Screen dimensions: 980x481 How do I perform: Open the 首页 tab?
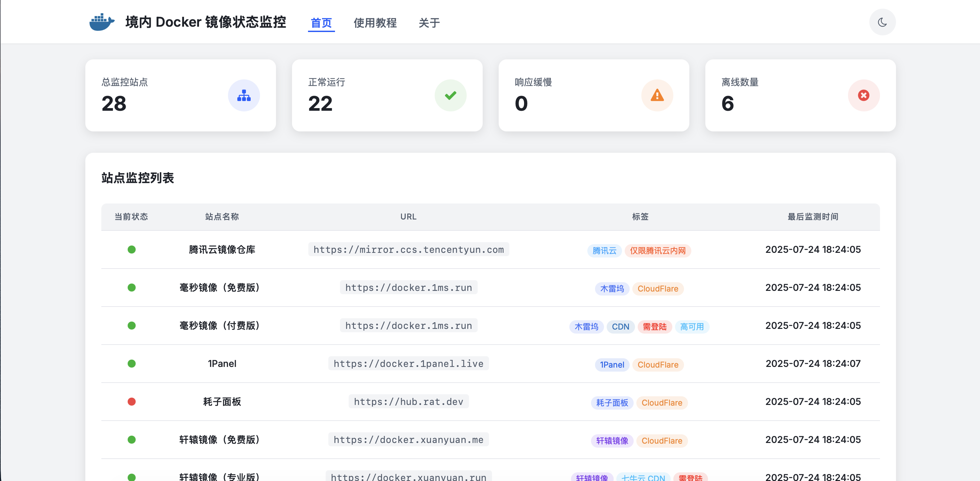point(321,23)
